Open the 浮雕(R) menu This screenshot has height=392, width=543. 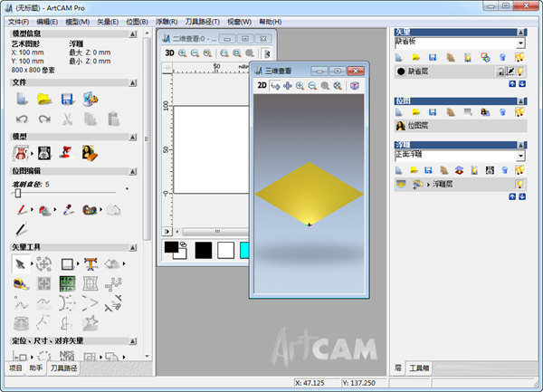click(167, 22)
